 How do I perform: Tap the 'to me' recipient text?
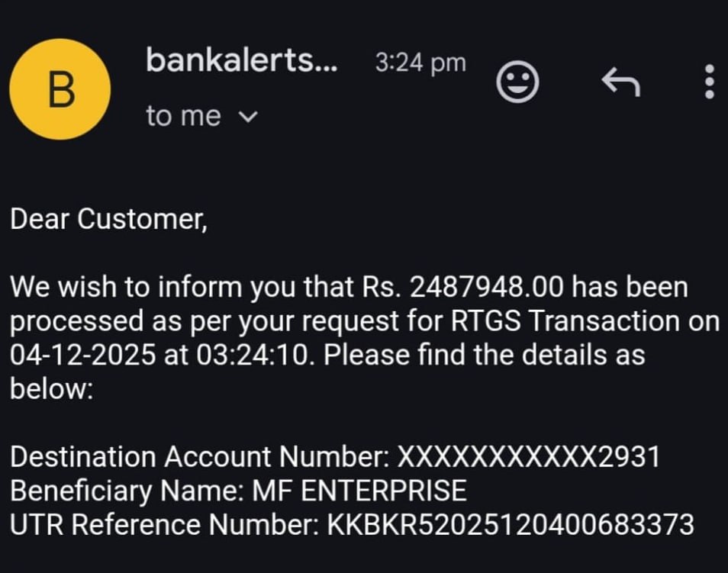point(183,117)
